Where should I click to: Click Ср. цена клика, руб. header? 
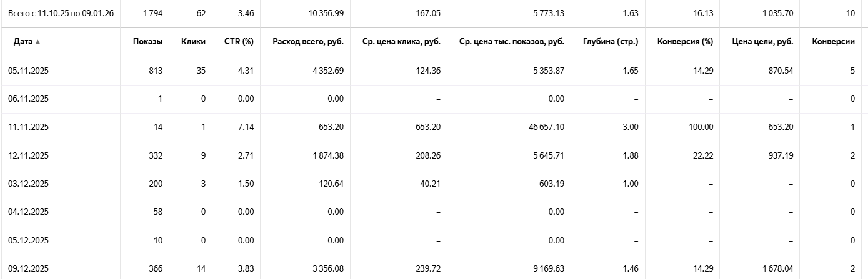click(x=401, y=42)
